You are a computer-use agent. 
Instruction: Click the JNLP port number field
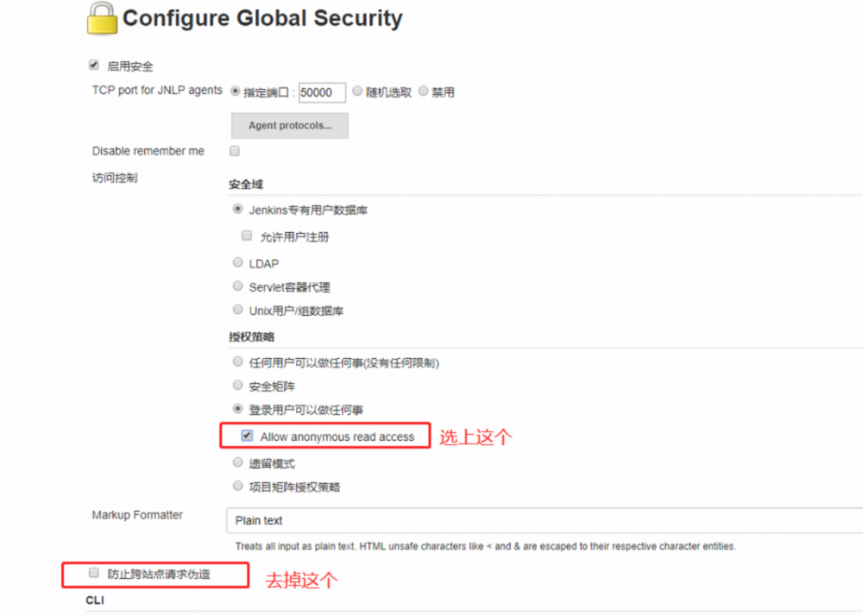322,92
